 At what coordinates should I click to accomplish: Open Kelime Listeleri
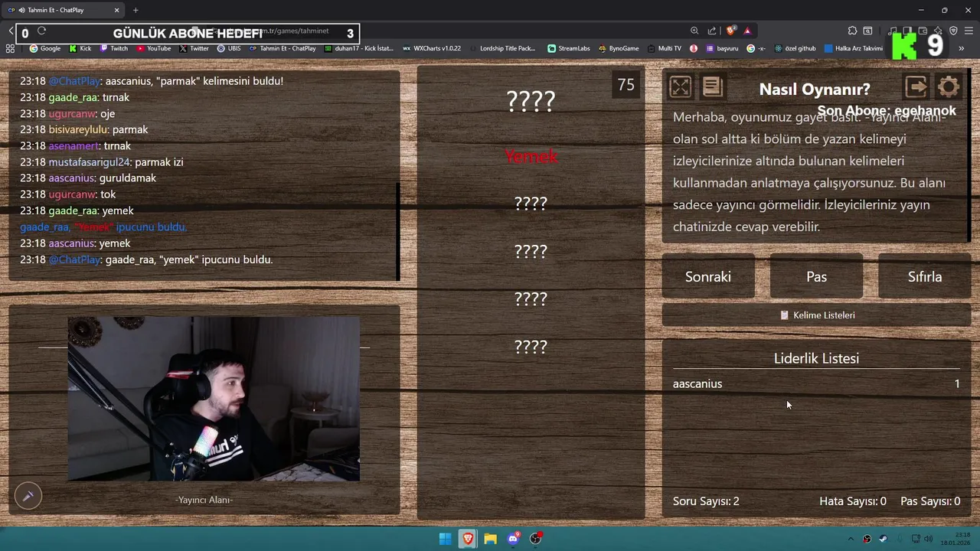click(x=816, y=315)
